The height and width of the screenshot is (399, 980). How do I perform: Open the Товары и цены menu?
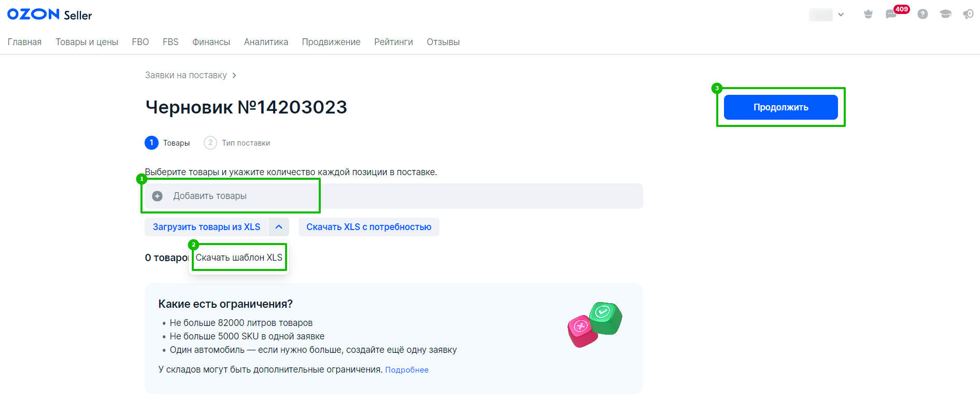(87, 42)
